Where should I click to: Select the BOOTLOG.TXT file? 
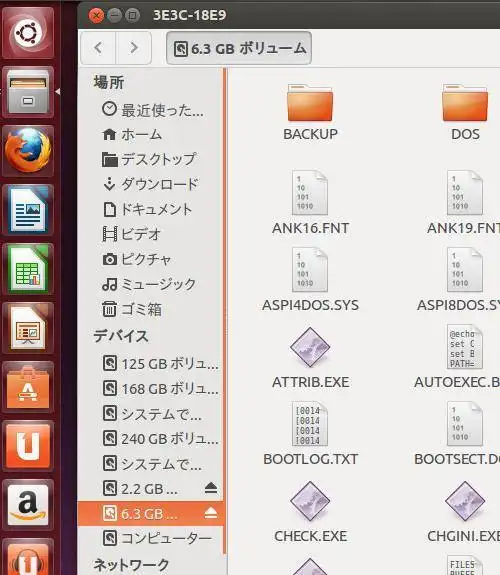[310, 433]
